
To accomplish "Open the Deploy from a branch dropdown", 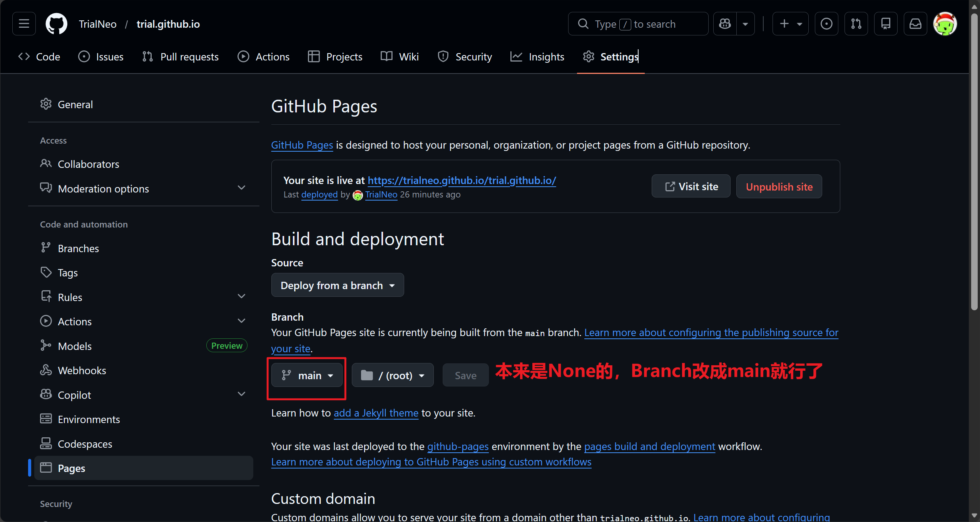I will point(337,285).
